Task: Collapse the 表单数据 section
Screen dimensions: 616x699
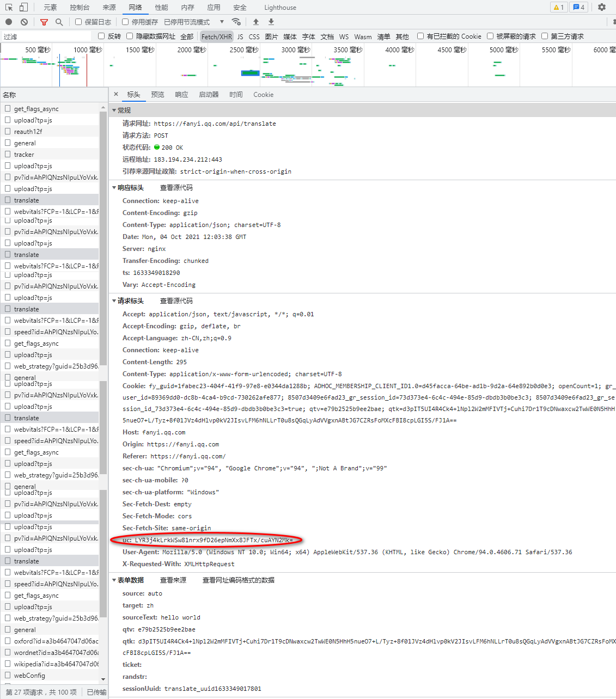Action: (114, 580)
